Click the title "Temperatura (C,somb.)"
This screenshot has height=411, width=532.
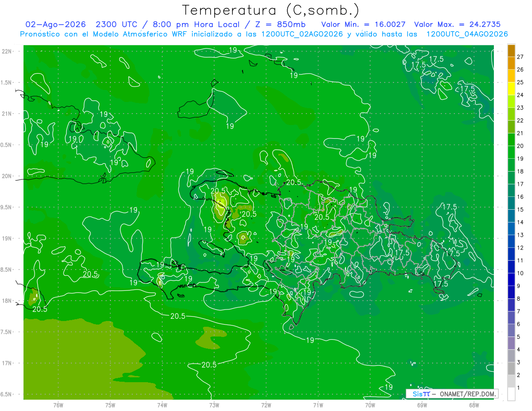(x=270, y=10)
